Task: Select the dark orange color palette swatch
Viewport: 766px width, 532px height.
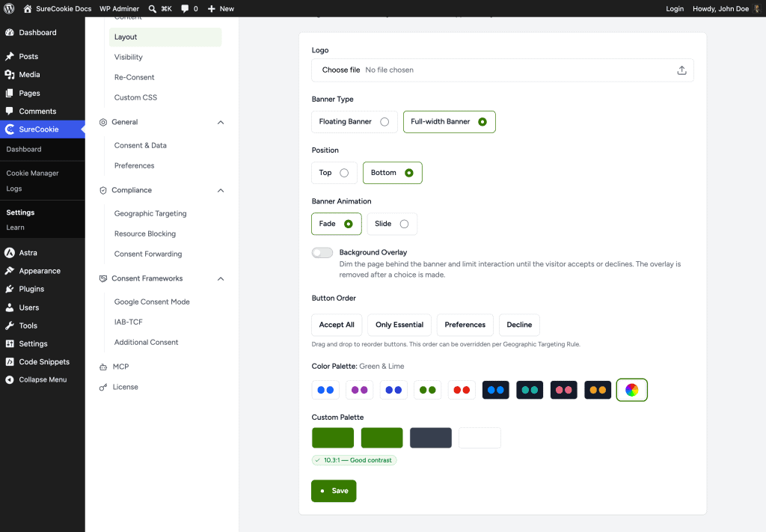Action: pyautogui.click(x=598, y=390)
